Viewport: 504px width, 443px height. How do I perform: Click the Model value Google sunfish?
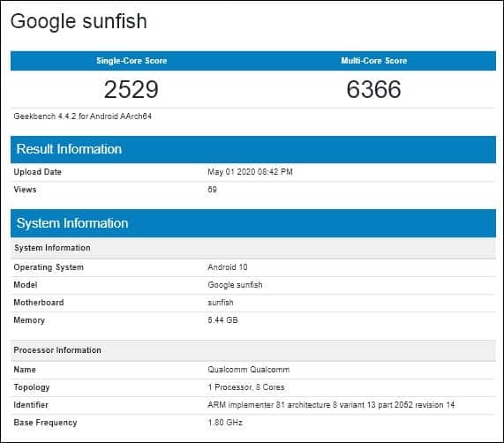click(235, 285)
